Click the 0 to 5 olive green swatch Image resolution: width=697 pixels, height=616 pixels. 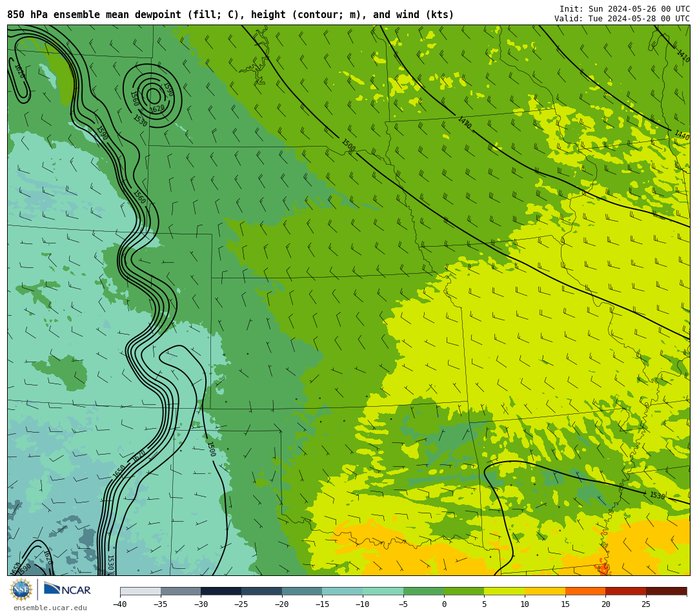pyautogui.click(x=463, y=591)
